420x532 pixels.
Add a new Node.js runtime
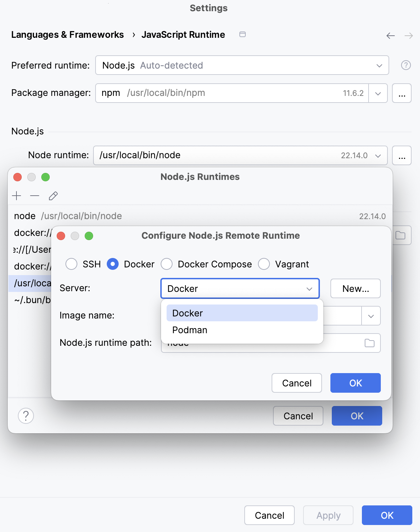tap(16, 196)
